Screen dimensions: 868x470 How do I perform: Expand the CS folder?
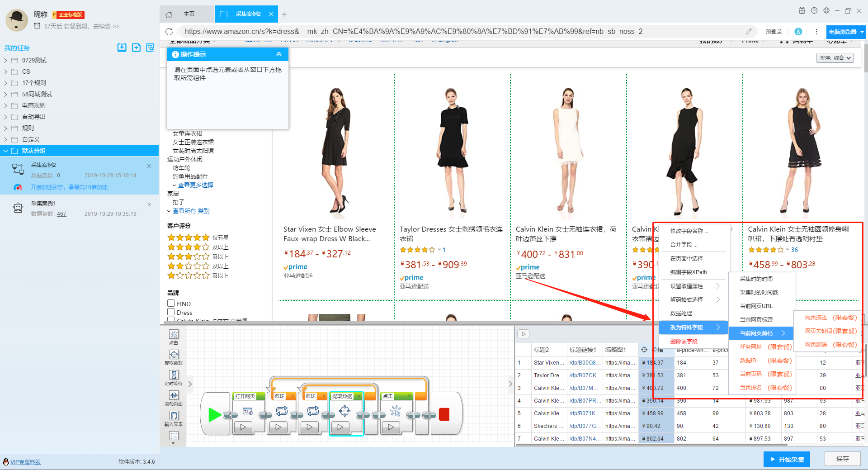pos(5,71)
